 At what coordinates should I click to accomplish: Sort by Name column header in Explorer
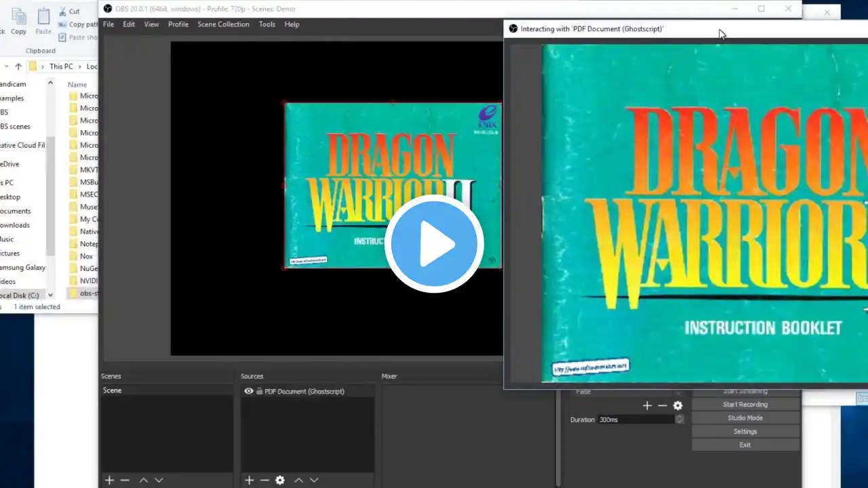77,85
